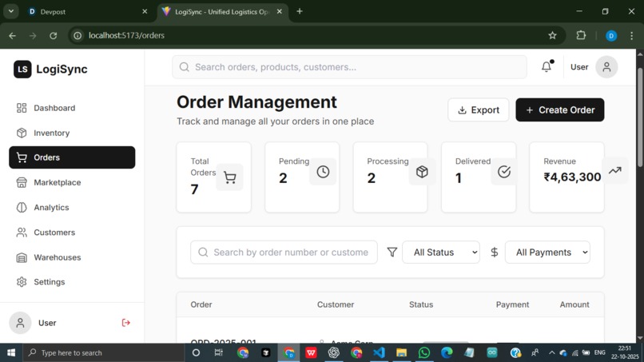This screenshot has height=362, width=644.
Task: Open the notifications bell
Action: coord(547,66)
